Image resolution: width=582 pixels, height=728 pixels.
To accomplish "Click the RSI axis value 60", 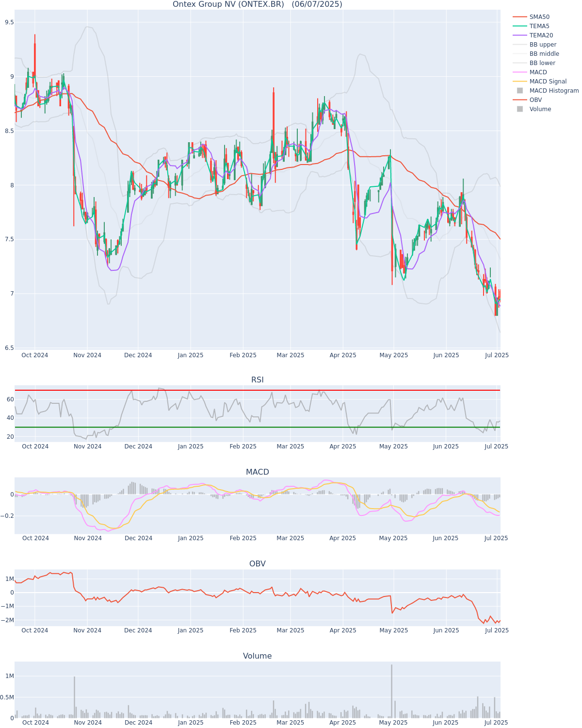I will [x=10, y=399].
